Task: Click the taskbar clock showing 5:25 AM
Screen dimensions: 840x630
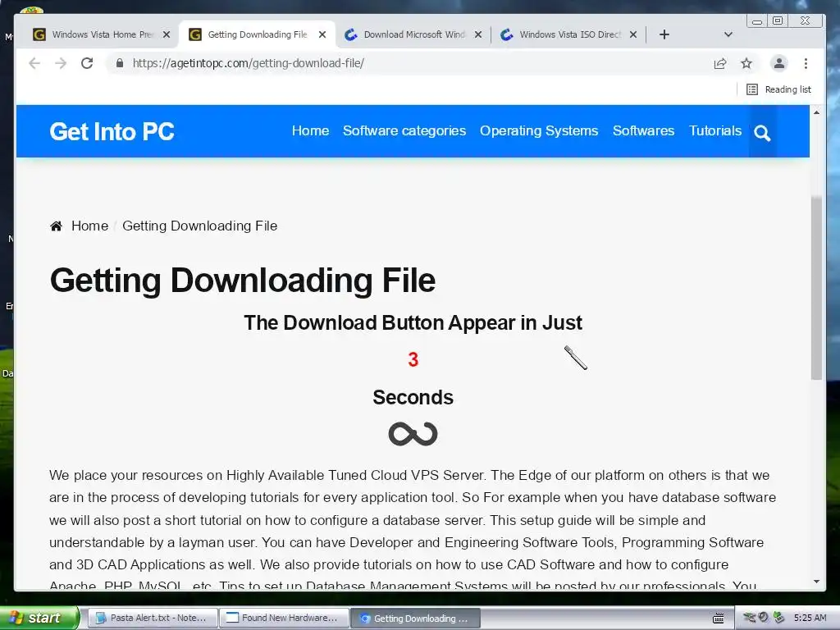Action: coord(810,618)
